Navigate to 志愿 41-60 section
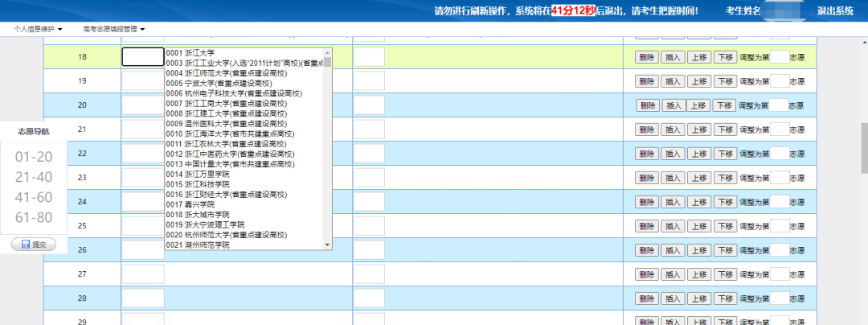Screen dimensions: 868x325 pyautogui.click(x=33, y=197)
